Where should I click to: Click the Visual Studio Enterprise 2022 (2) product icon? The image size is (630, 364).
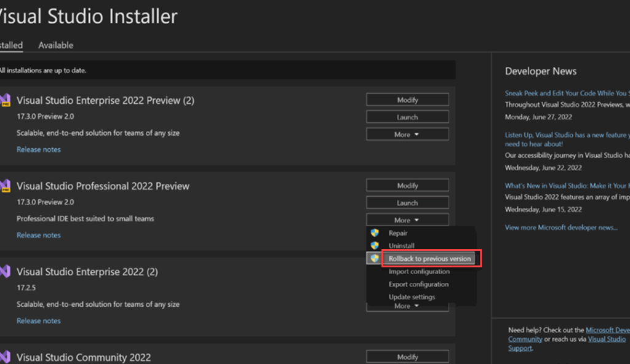(x=5, y=271)
